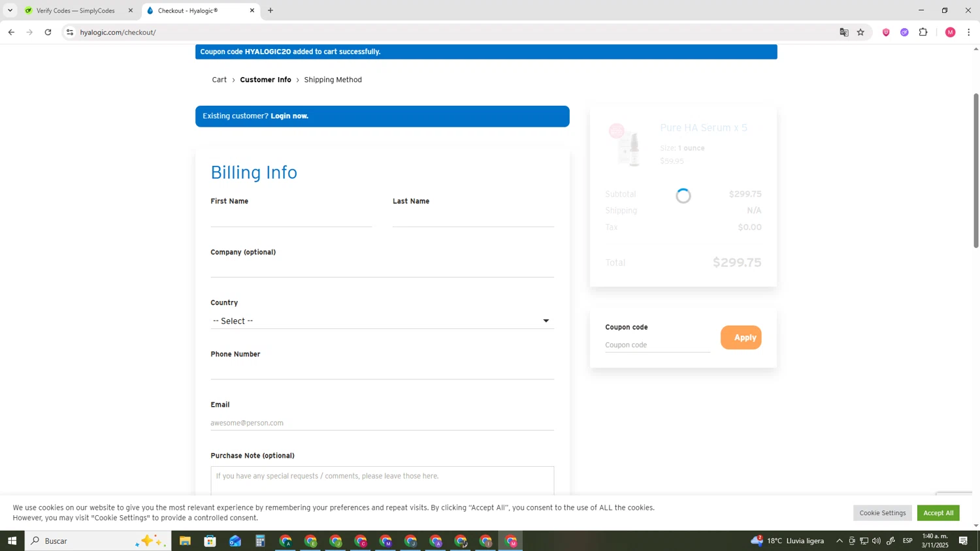Screen dimensions: 980x551
Task: Click the Login now link
Action: click(x=289, y=116)
